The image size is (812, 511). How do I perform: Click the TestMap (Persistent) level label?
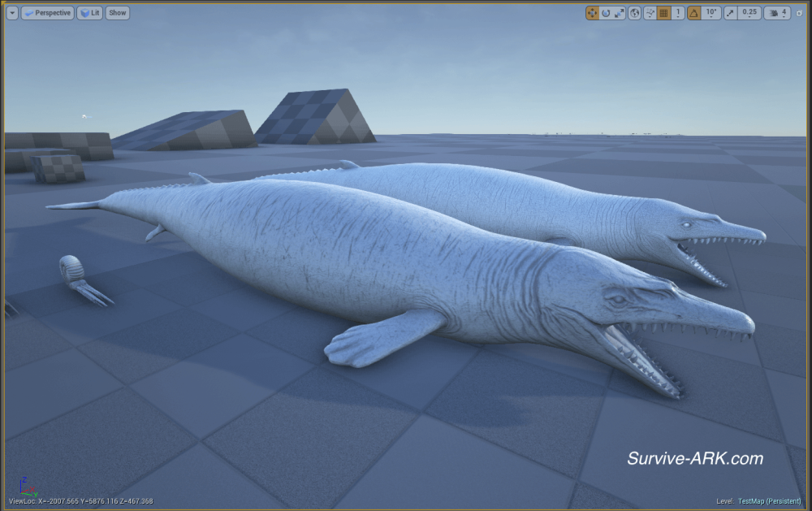point(769,501)
